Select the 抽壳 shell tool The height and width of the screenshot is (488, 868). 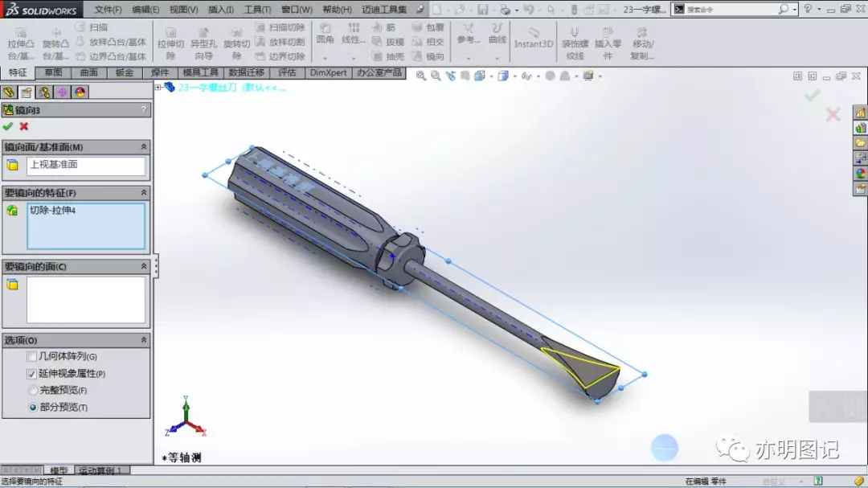388,56
